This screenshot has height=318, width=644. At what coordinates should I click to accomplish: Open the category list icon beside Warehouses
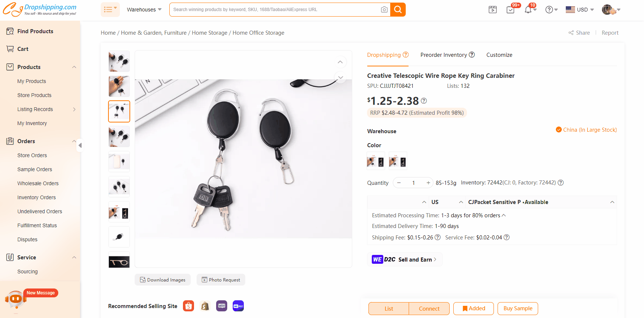(x=110, y=9)
